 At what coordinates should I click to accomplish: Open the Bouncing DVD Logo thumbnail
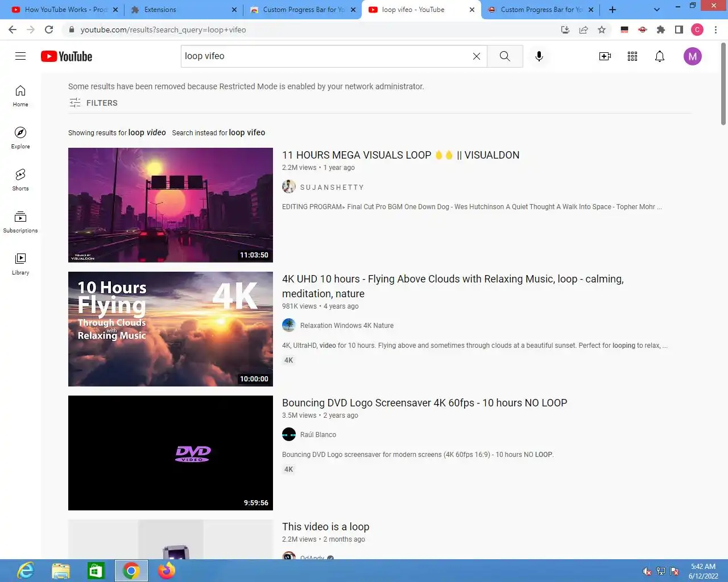point(171,453)
